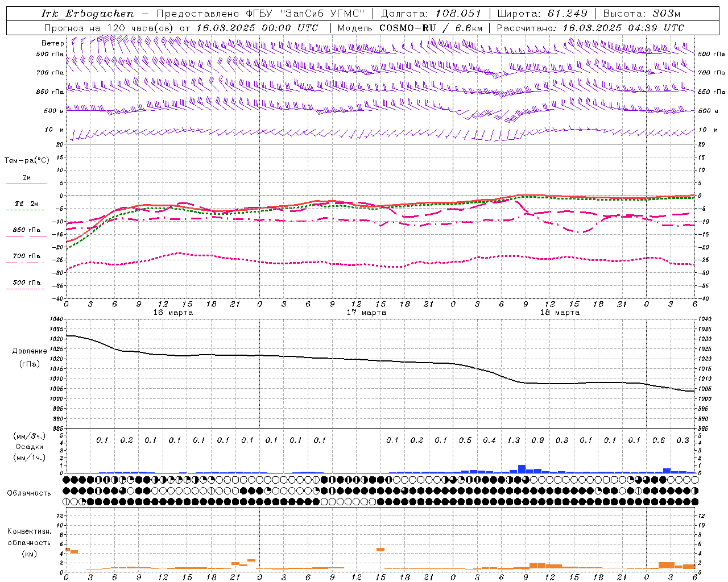This screenshot has width=728, height=582.
Task: Click the 0.6 precipitation value
Action: pos(659,440)
